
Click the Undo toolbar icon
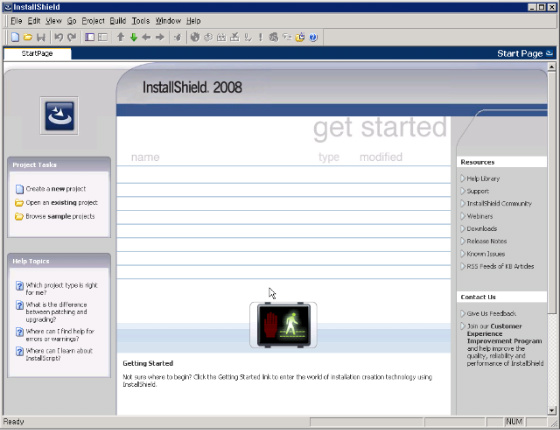[59, 37]
